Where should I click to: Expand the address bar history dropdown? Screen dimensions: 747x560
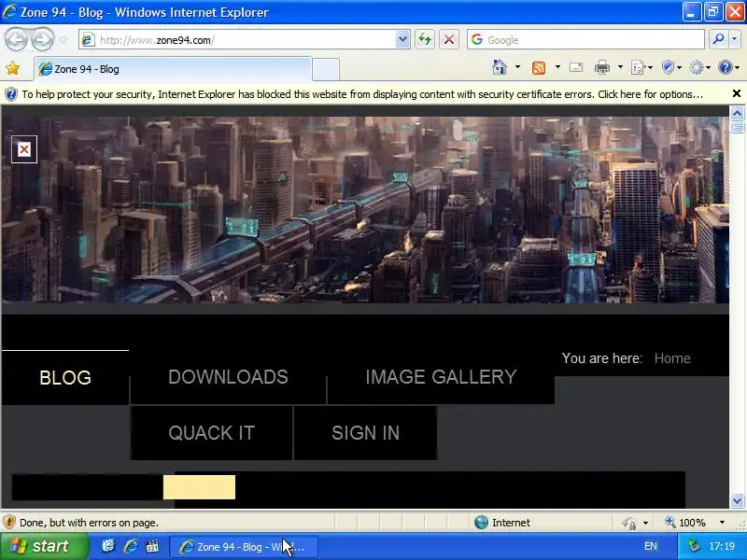402,40
